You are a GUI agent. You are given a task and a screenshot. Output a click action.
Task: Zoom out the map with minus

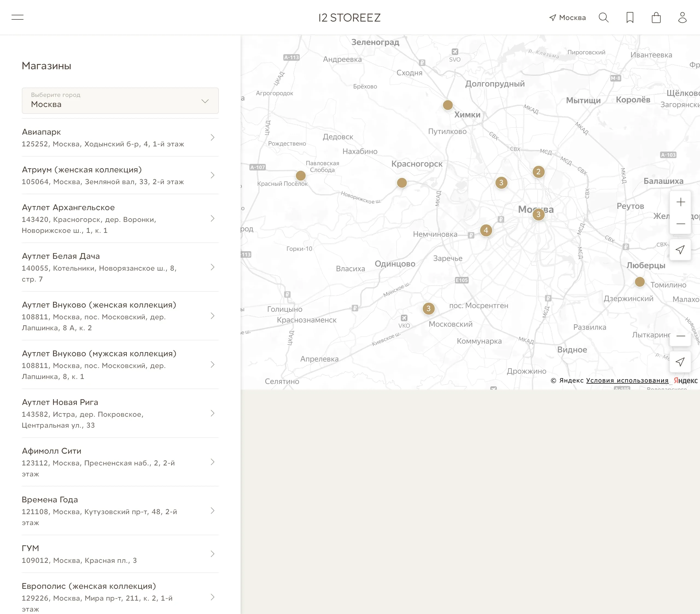(x=681, y=224)
